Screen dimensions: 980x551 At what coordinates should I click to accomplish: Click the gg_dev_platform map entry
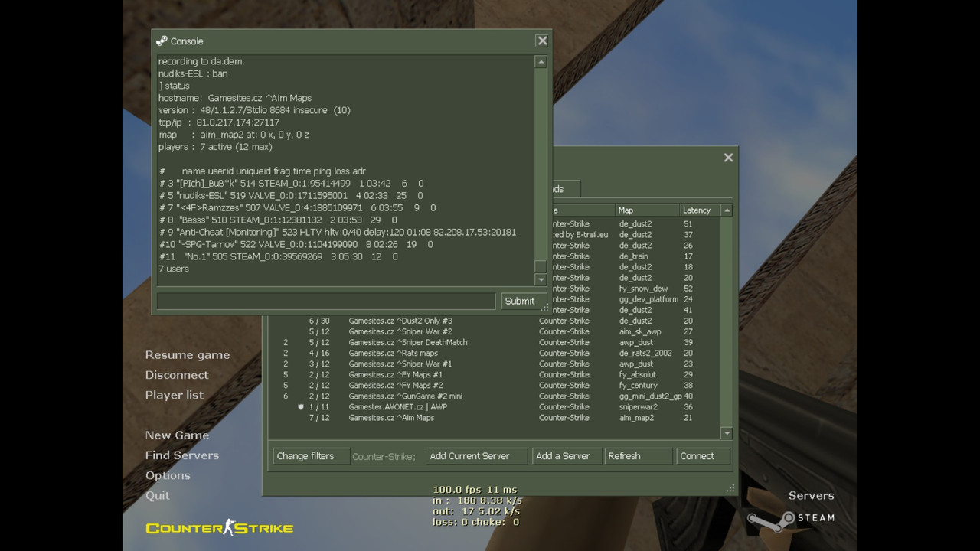coord(648,299)
